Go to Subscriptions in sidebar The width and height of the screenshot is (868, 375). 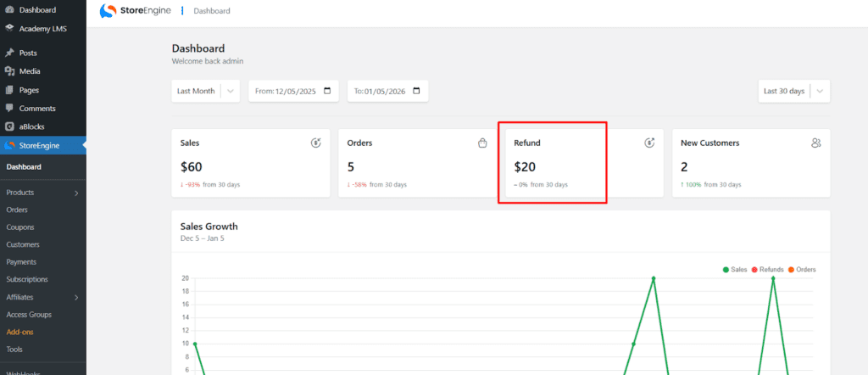(x=27, y=279)
